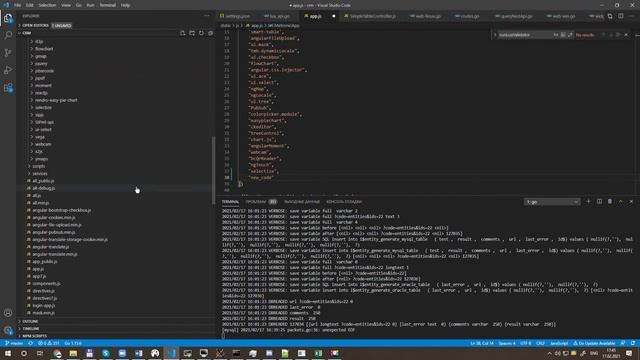Open changes compare icon in editor toolbar

610,16
